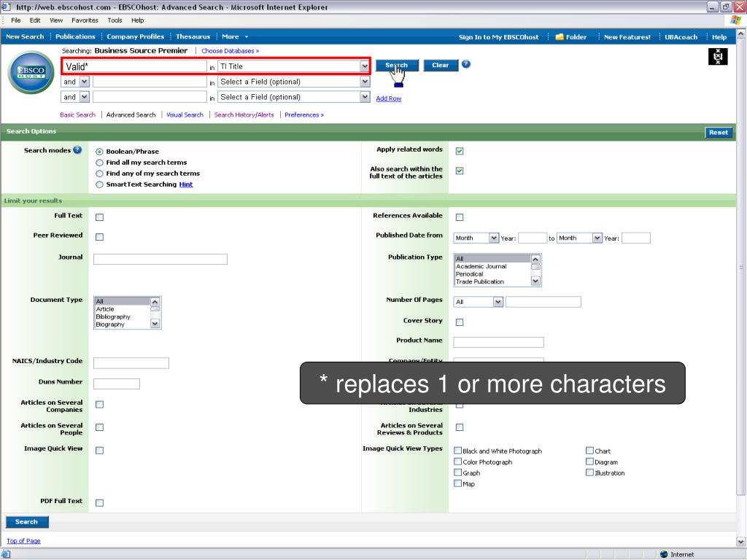Viewport: 747px width, 560px height.
Task: Expand the More menu in top bar
Action: (235, 36)
